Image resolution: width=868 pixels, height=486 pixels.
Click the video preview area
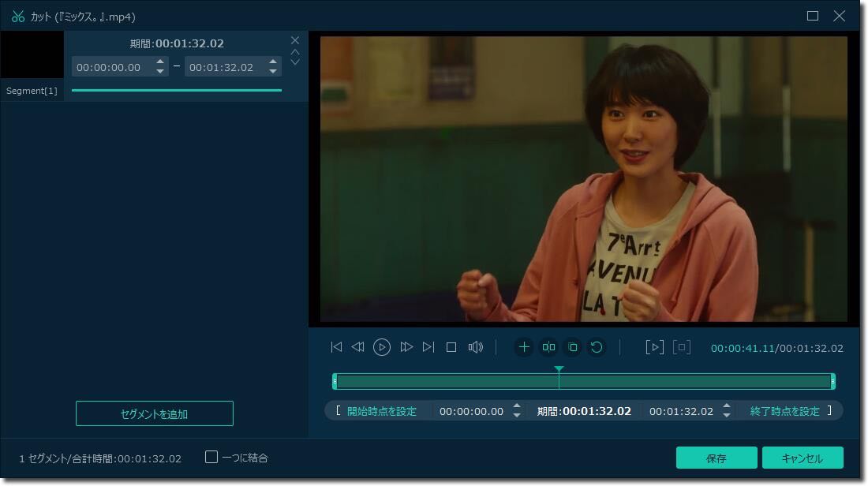point(583,179)
